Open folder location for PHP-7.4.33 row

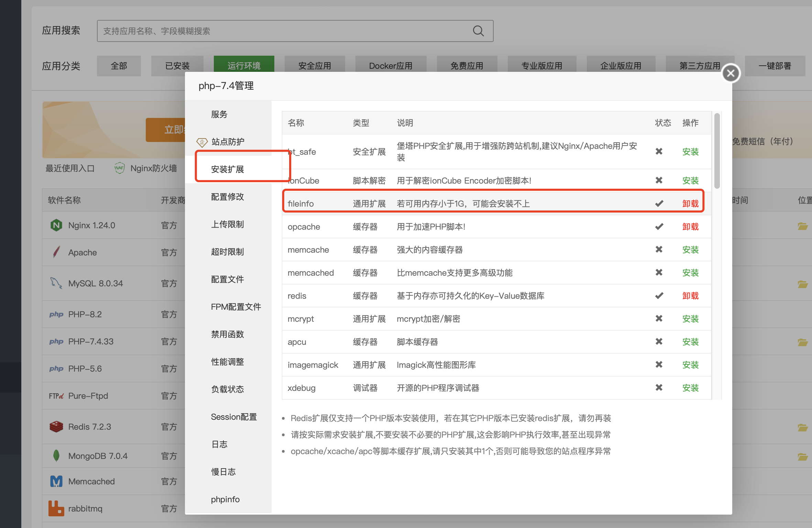point(803,342)
